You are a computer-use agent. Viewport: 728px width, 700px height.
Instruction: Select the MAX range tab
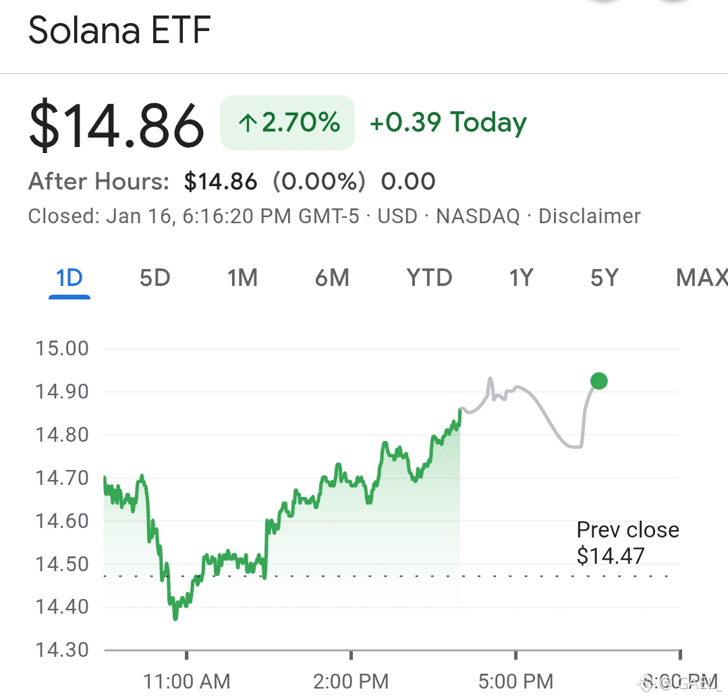coord(701,277)
